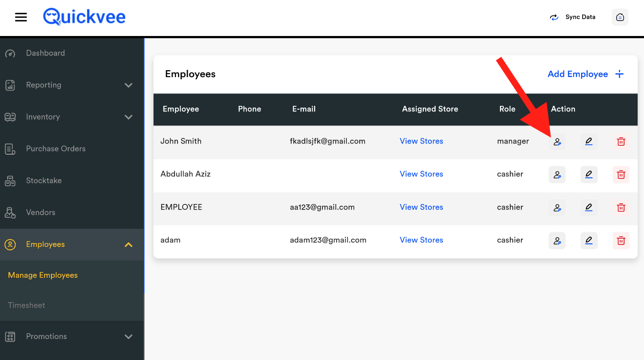Screen dimensions: 644x360
Task: Delete the employee named adam
Action: click(x=621, y=240)
